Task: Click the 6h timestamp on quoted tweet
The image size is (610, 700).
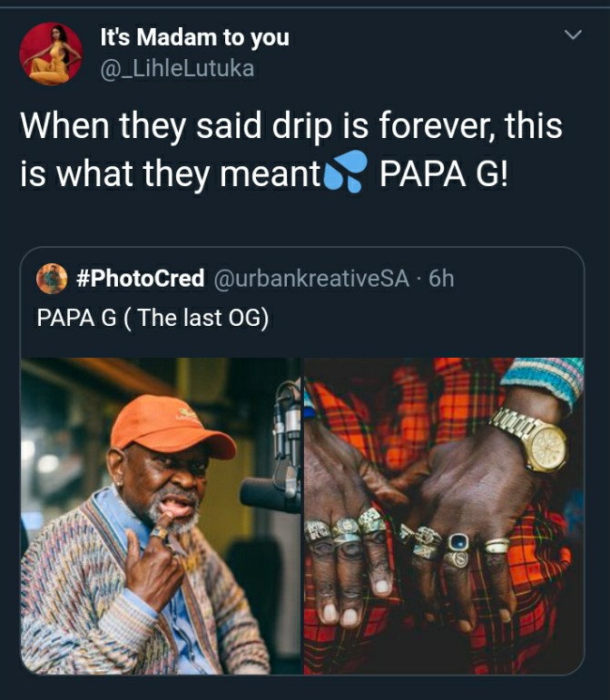Action: click(x=441, y=279)
